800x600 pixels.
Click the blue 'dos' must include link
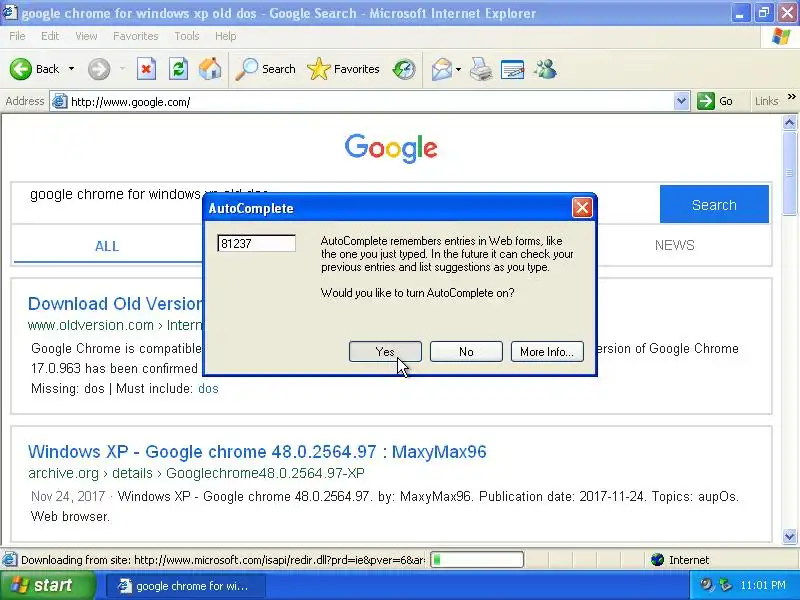pyautogui.click(x=208, y=389)
